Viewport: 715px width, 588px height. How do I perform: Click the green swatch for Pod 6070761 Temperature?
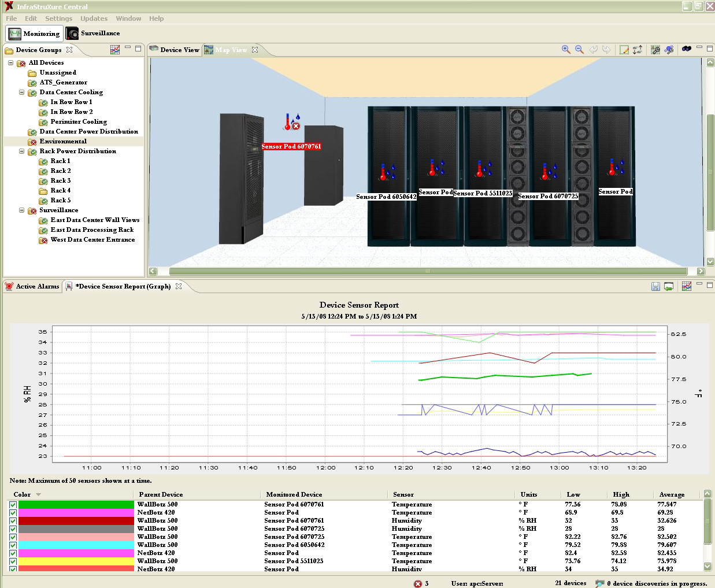[x=76, y=505]
